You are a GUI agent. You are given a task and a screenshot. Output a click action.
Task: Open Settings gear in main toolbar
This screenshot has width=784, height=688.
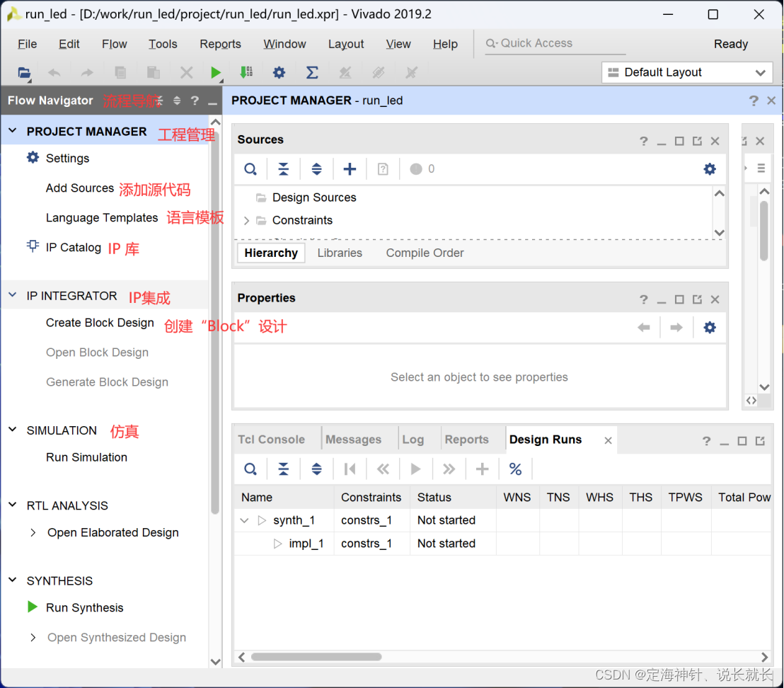[x=279, y=72]
